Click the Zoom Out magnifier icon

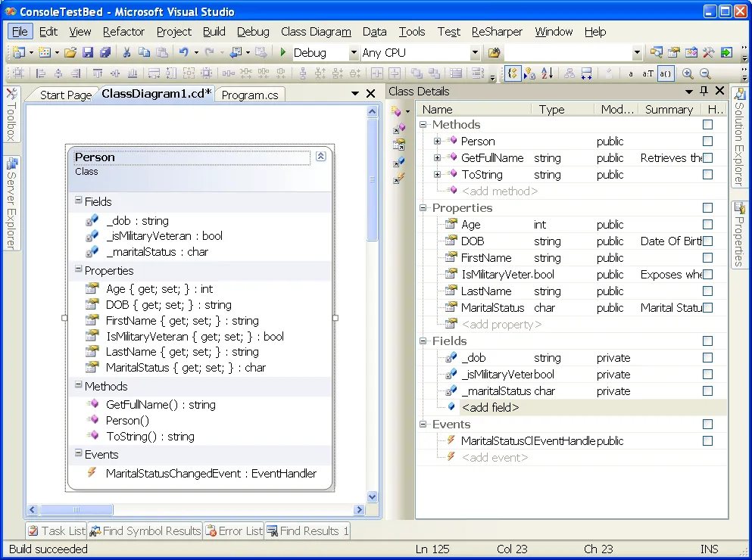(x=704, y=73)
